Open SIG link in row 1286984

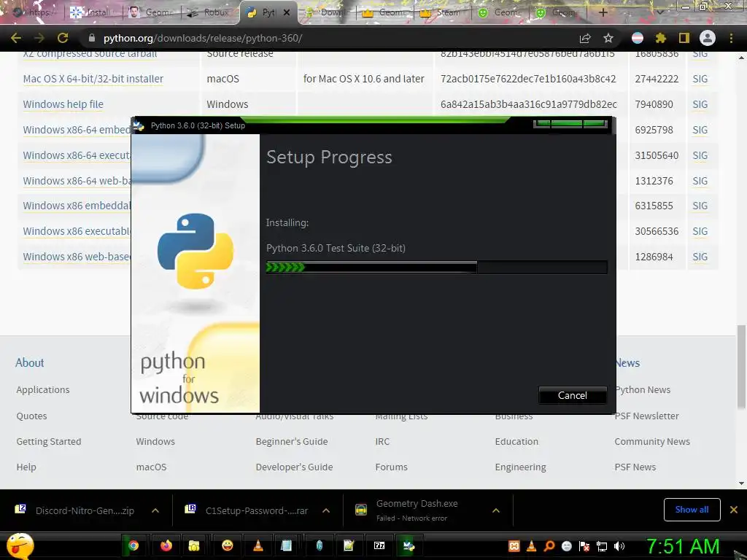(x=700, y=257)
